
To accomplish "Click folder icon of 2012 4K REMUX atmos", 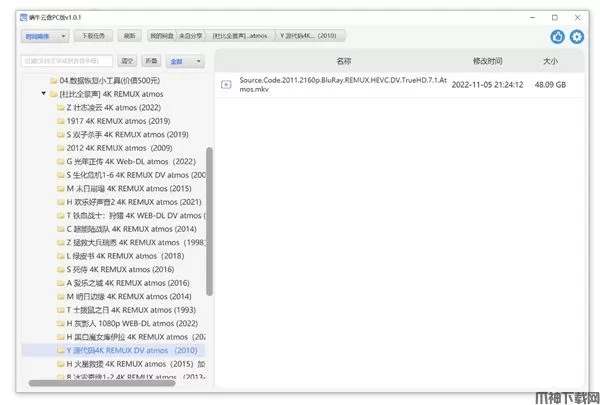I will point(60,147).
